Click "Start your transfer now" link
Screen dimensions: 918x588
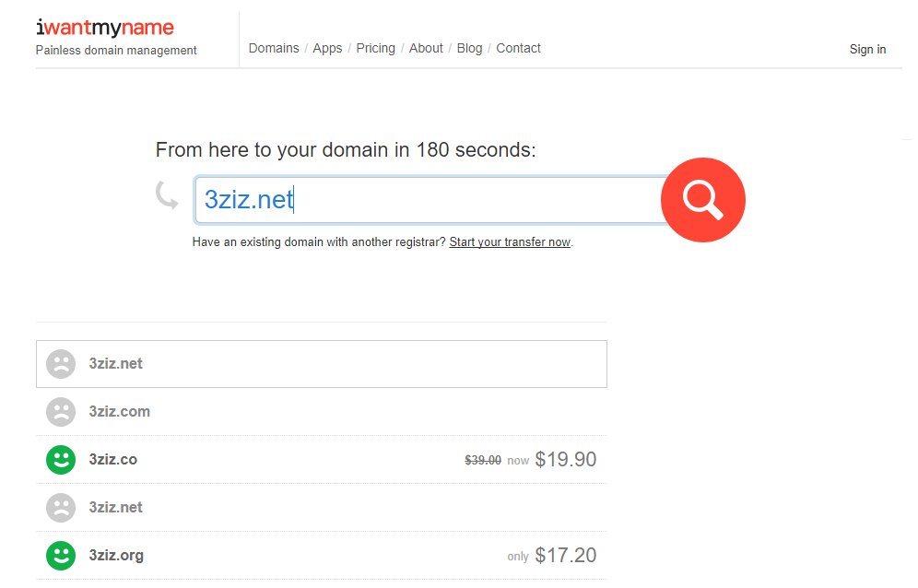coord(510,242)
